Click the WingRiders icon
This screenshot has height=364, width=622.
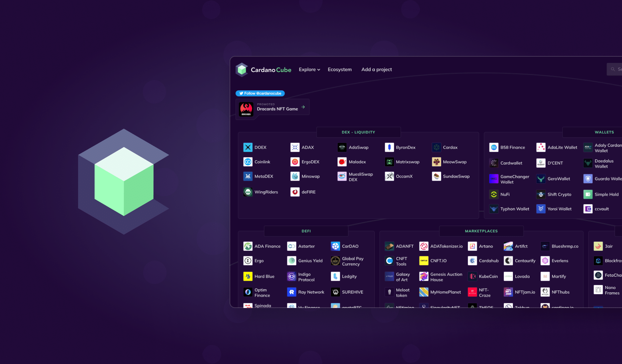pyautogui.click(x=248, y=192)
